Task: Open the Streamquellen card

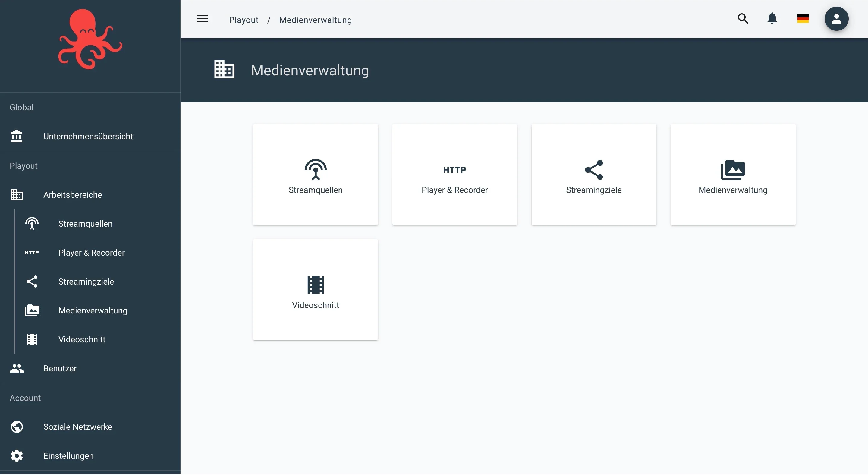Action: pos(315,175)
